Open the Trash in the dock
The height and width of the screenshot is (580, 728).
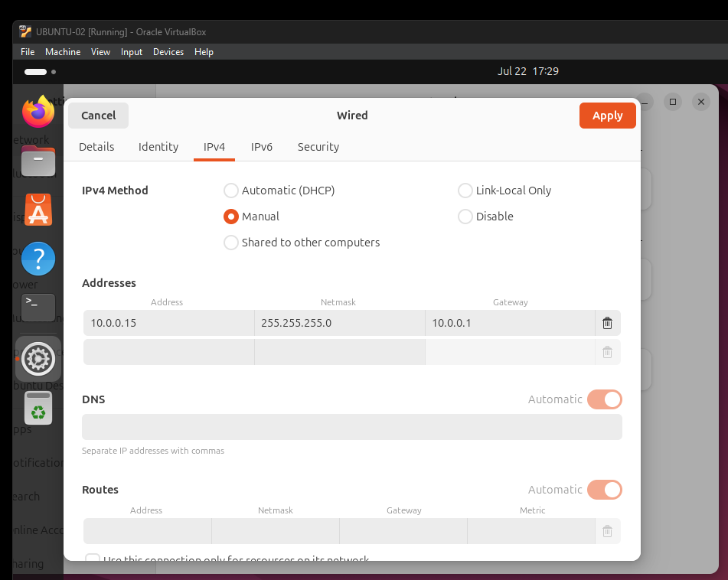point(38,408)
